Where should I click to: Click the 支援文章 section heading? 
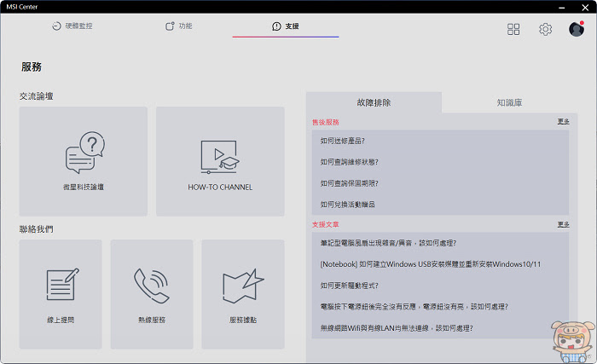tap(326, 225)
